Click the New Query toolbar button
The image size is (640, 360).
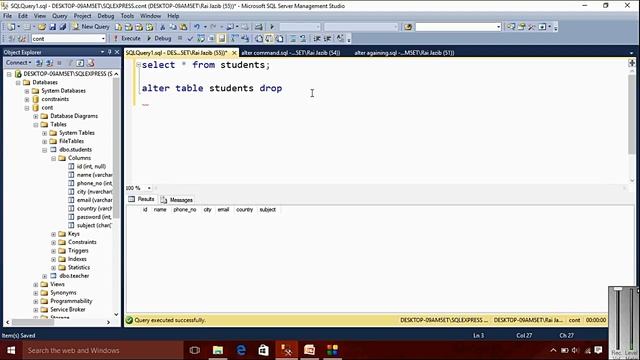pyautogui.click(x=91, y=27)
